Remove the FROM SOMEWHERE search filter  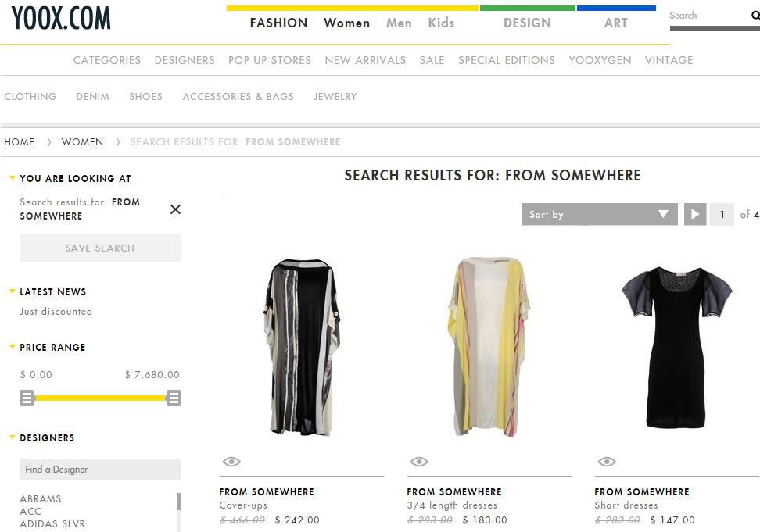[175, 209]
